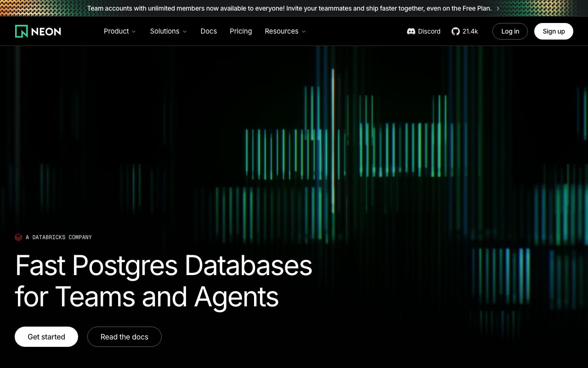
Task: Click the red Databricks logo icon
Action: pyautogui.click(x=18, y=237)
